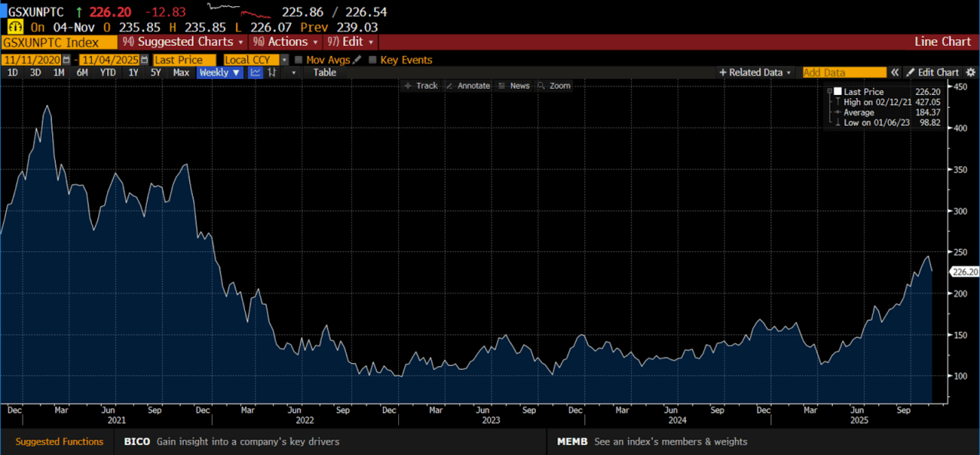Expand the Local CCY currency dropdown
980x455 pixels.
pos(284,60)
